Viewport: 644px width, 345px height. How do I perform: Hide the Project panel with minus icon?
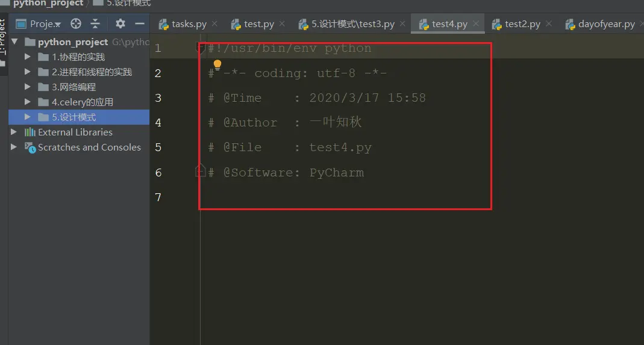click(x=140, y=24)
